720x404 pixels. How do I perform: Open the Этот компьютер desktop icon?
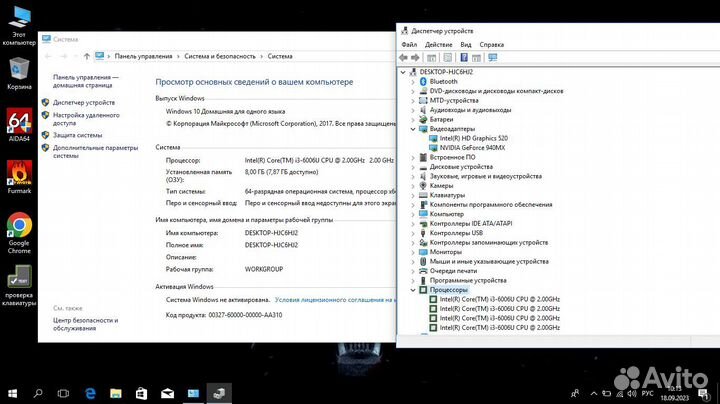19,25
